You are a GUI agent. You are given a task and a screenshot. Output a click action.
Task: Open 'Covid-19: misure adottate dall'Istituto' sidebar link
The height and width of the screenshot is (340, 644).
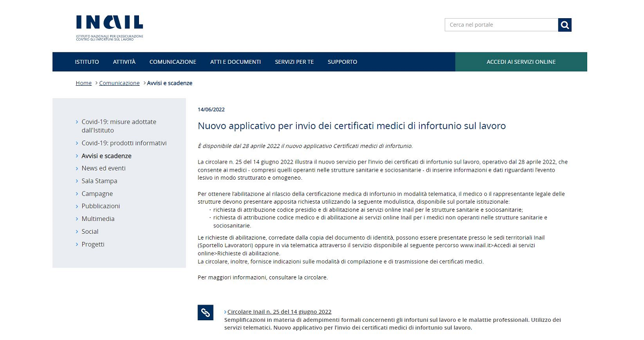[x=119, y=126]
